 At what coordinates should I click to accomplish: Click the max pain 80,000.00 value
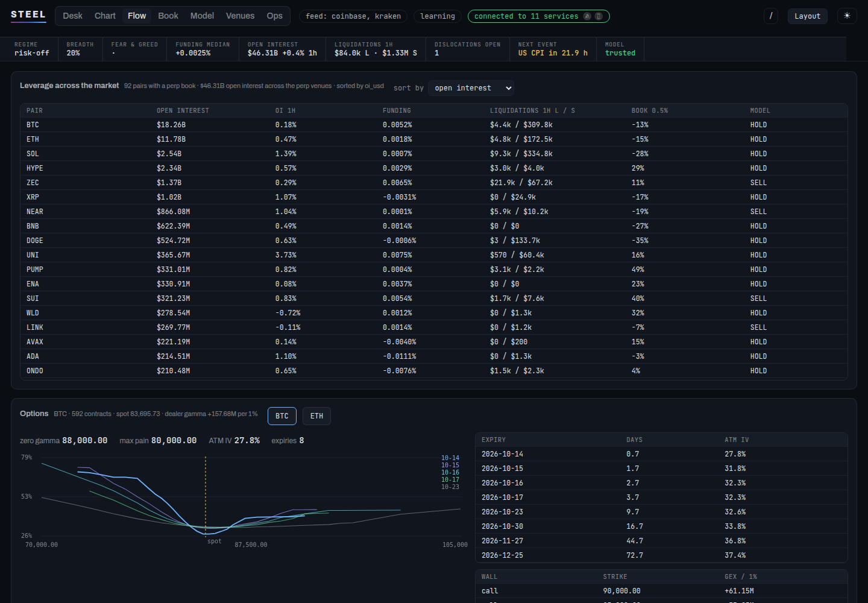174,441
